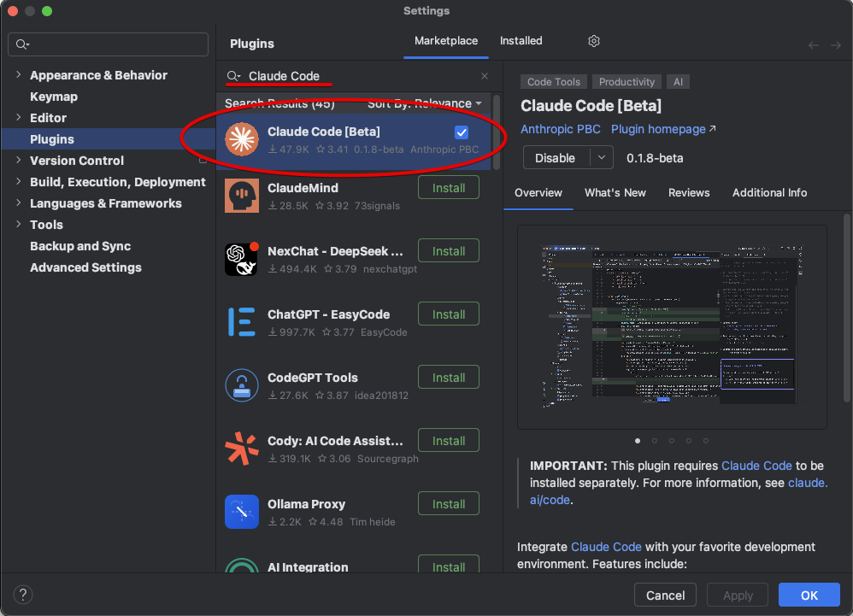Select the CodeGPT Tools padlock icon
Screen dimensions: 853x616
click(242, 385)
